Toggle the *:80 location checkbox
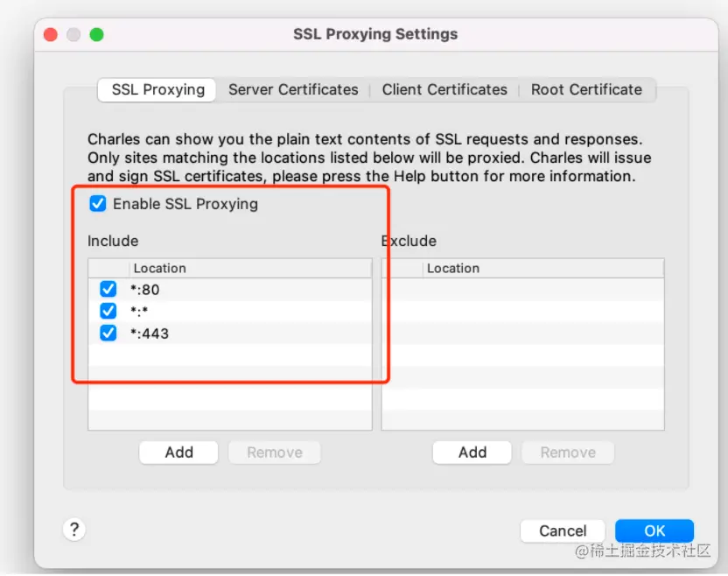This screenshot has height=576, width=728. [108, 289]
